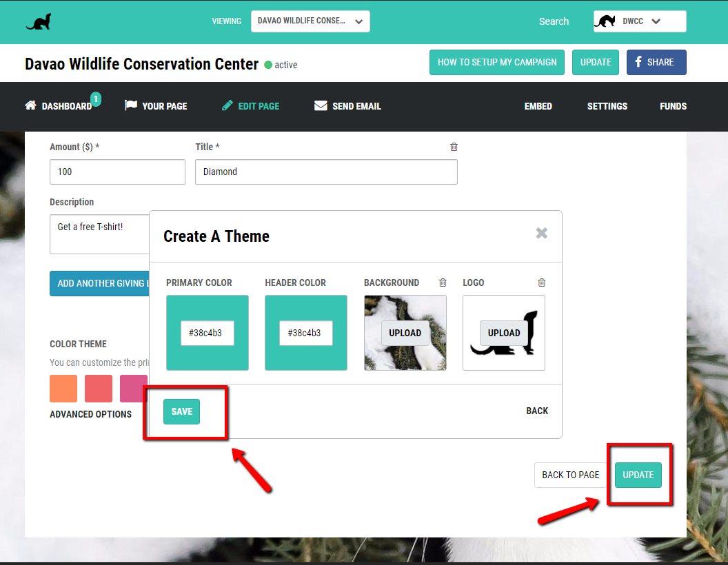The height and width of the screenshot is (565, 728).
Task: Select the coral red color theme swatch
Action: click(99, 389)
